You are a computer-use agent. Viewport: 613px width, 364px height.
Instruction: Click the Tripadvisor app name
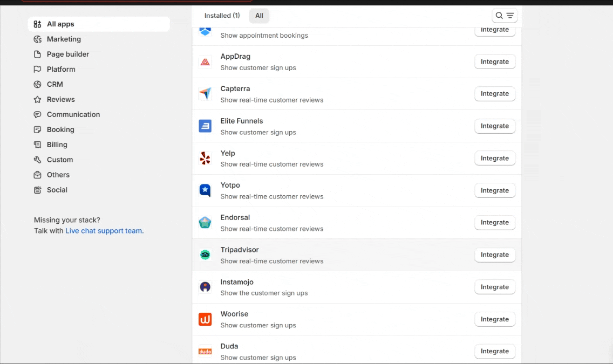pyautogui.click(x=240, y=250)
